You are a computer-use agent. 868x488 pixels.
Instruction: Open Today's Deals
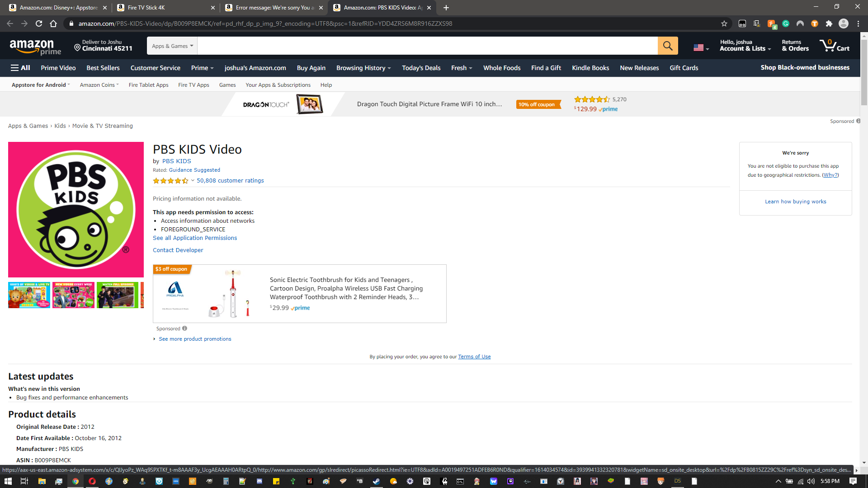[x=421, y=68]
